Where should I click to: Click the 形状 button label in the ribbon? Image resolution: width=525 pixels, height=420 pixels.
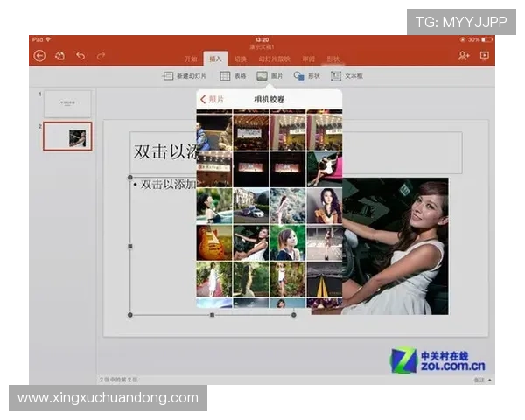pos(314,76)
